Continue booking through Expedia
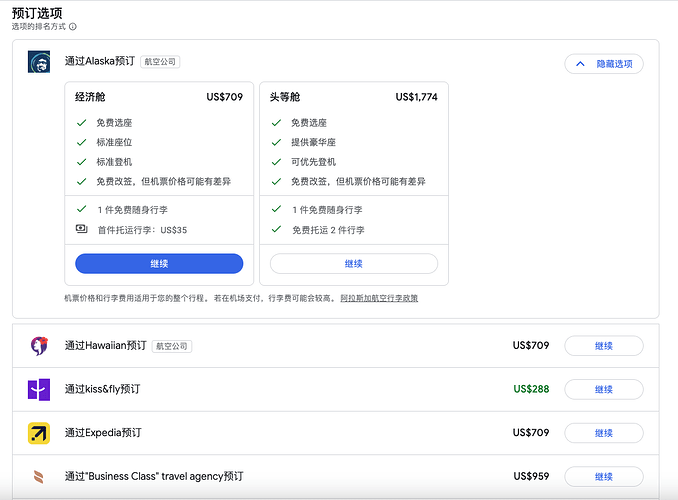This screenshot has height=500, width=678. pos(604,433)
